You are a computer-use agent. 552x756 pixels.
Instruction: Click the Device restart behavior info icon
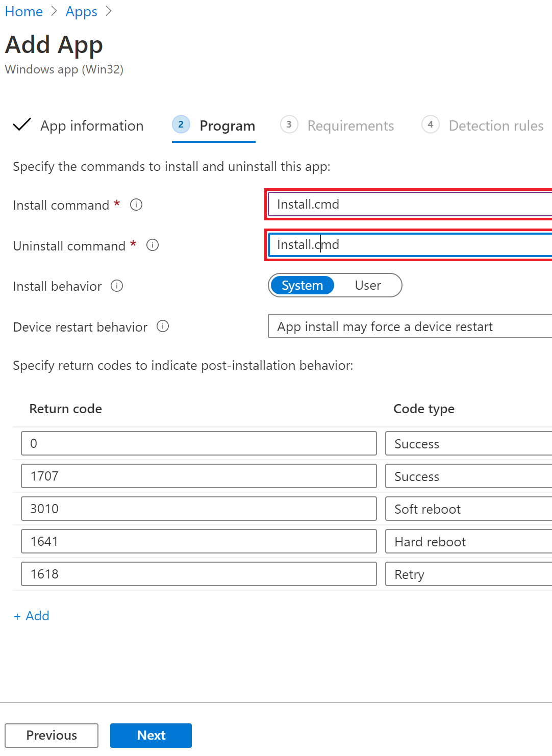click(x=162, y=326)
